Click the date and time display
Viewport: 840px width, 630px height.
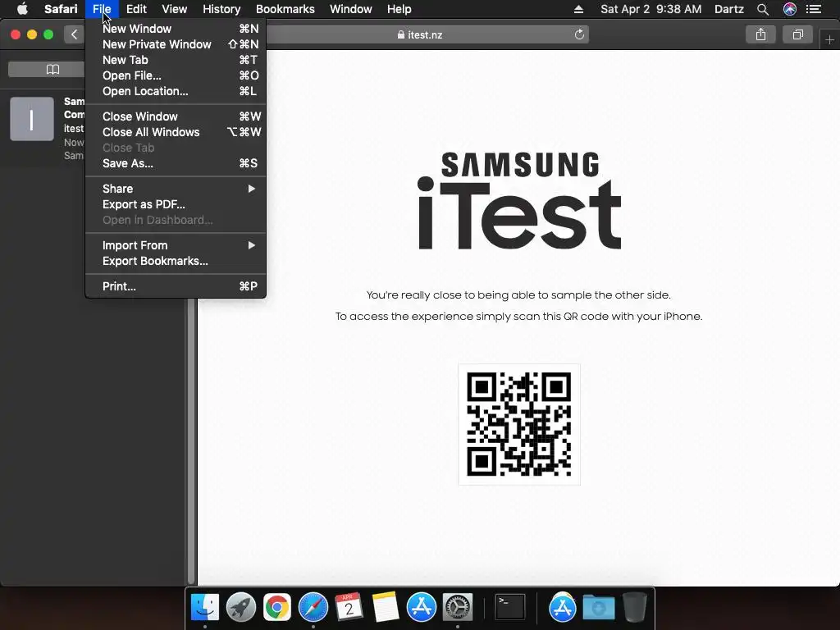click(x=651, y=9)
